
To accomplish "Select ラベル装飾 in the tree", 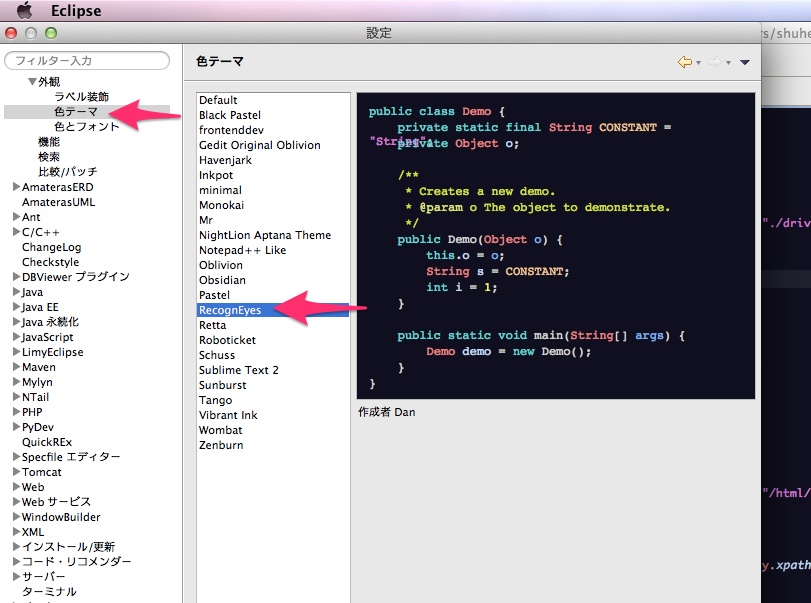I will pyautogui.click(x=81, y=97).
